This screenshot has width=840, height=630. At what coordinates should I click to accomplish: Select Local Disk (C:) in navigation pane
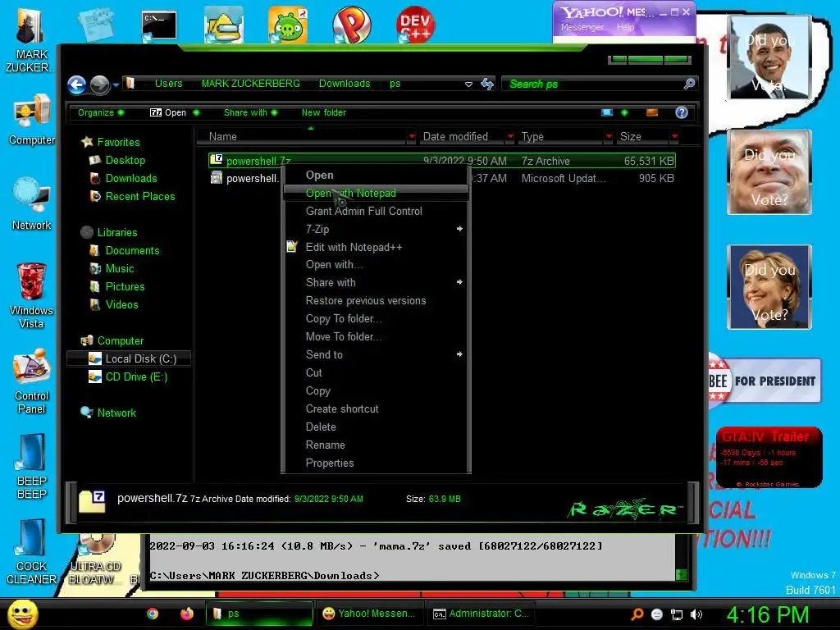click(129, 359)
